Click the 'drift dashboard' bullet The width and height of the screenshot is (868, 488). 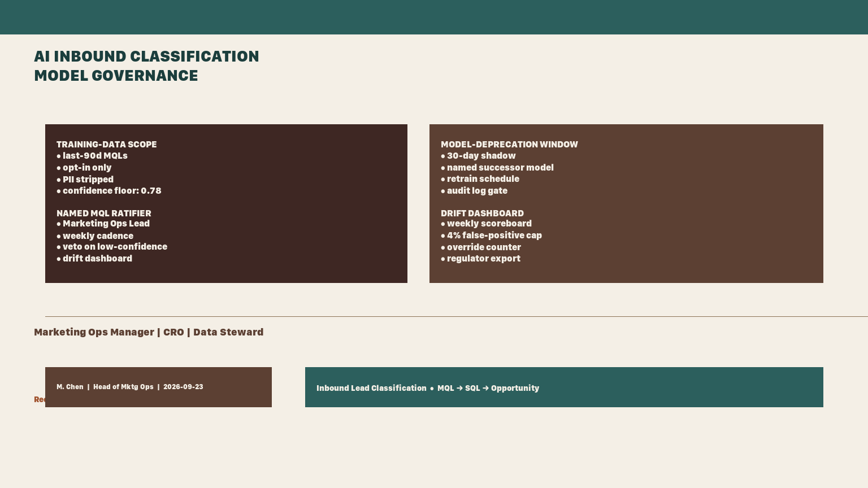[94, 259]
